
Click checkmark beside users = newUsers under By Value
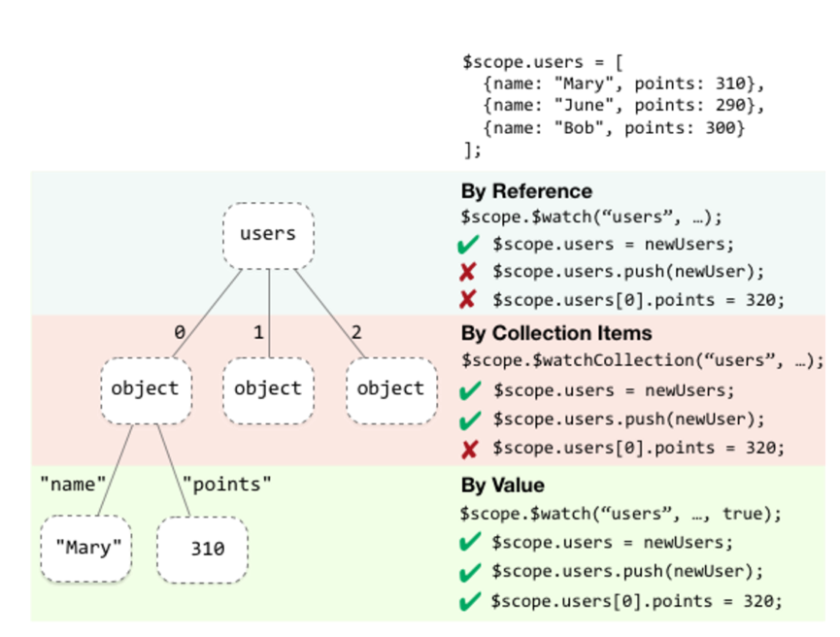click(471, 543)
